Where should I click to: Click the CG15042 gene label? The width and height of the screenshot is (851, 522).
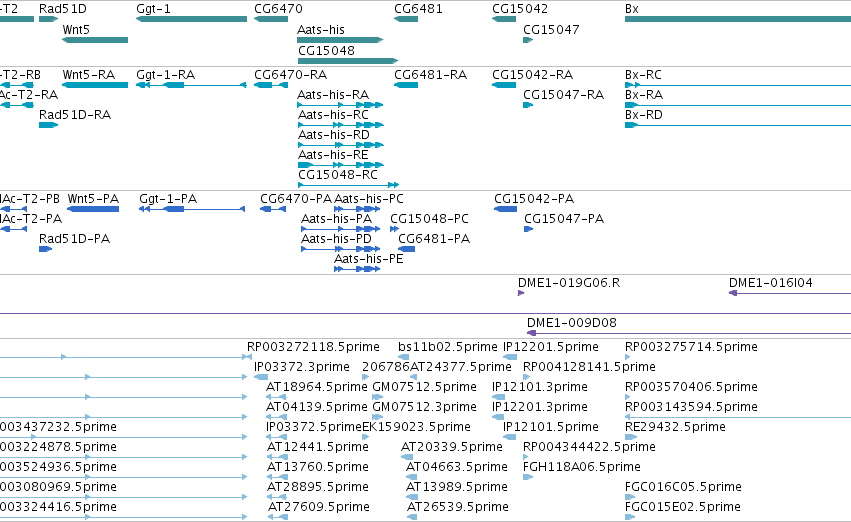point(520,9)
